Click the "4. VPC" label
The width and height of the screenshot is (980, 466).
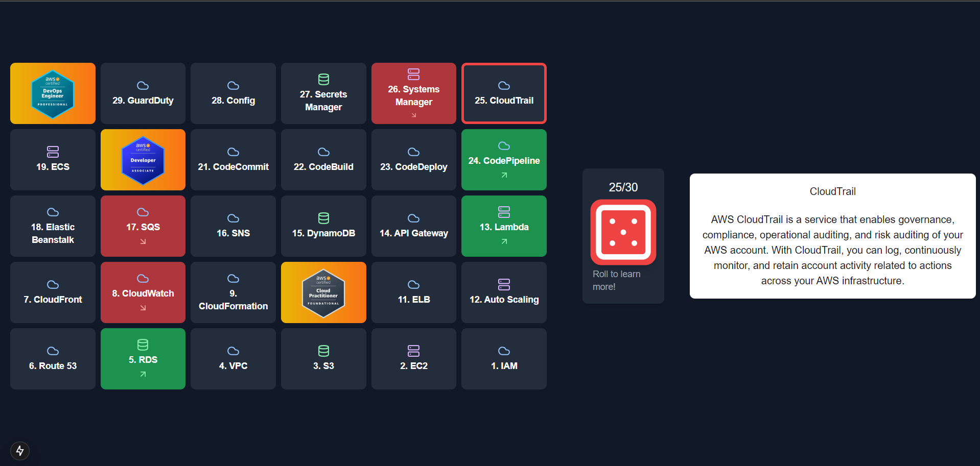[x=234, y=366]
